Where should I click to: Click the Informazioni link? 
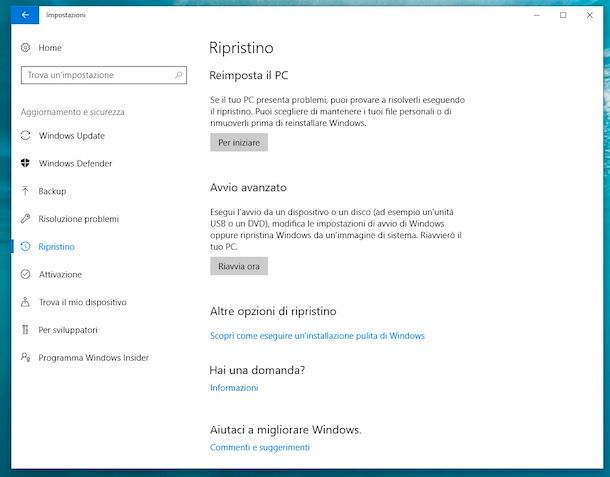tap(234, 388)
